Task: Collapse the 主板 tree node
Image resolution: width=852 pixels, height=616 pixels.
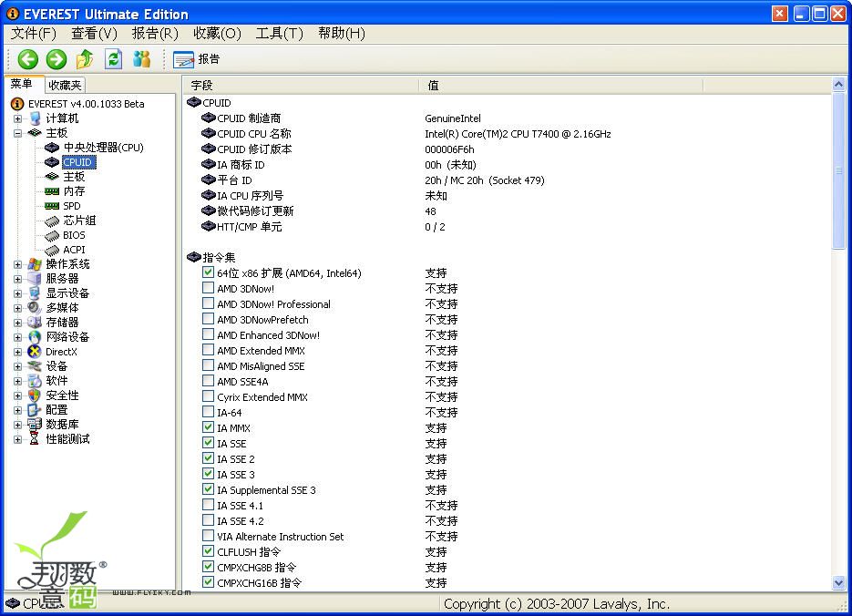Action: pos(18,133)
